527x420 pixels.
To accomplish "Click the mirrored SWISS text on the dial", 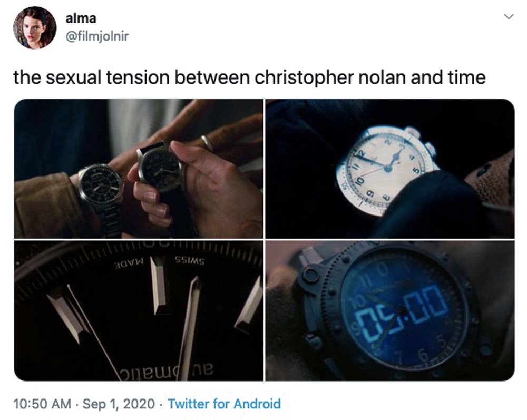I will [x=190, y=261].
